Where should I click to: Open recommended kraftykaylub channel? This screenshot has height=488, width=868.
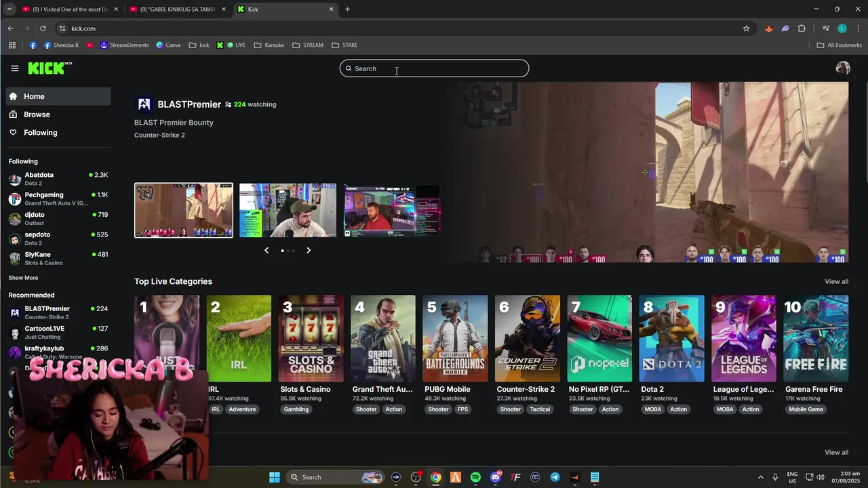[x=58, y=352]
